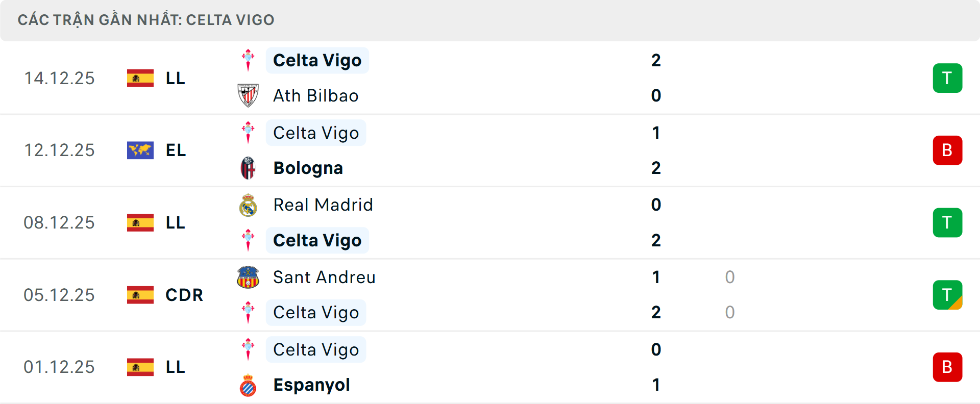
Task: Open highlighted Celta Vigo team link
Action: tap(317, 60)
